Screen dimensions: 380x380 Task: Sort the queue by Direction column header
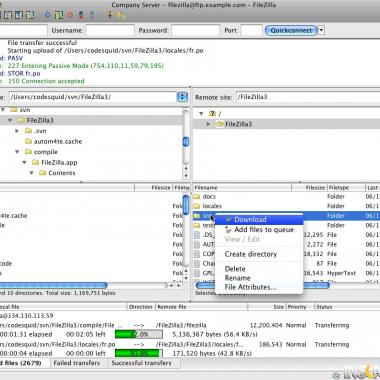click(141, 307)
